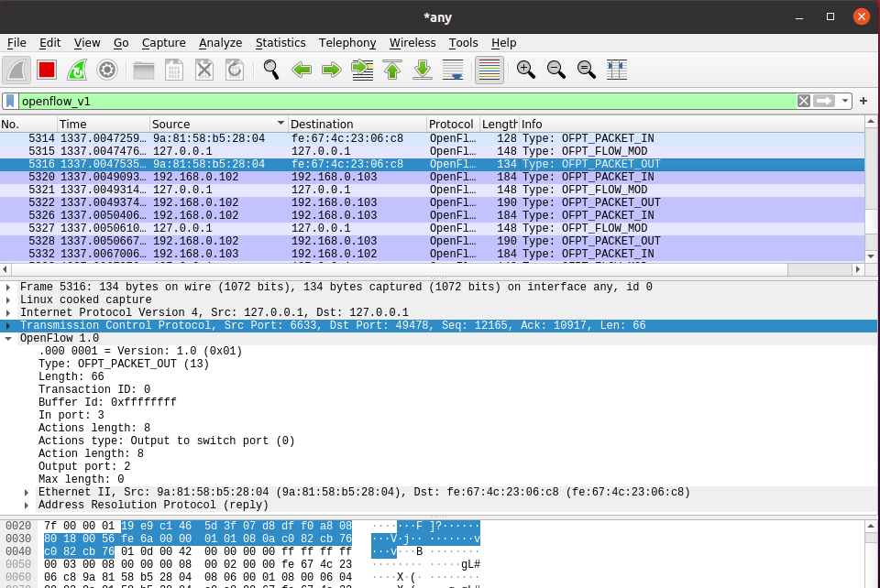Expand the Frame 5316 tree row
This screenshot has height=588, width=880.
[x=8, y=288]
